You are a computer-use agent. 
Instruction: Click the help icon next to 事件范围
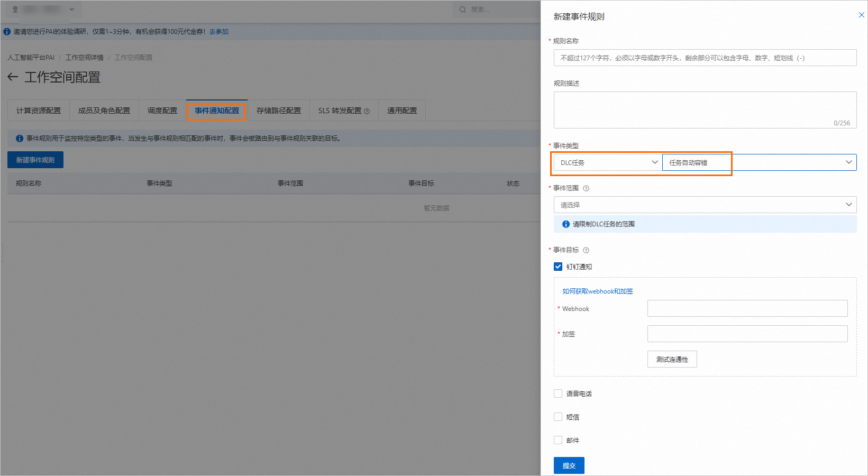coord(586,188)
